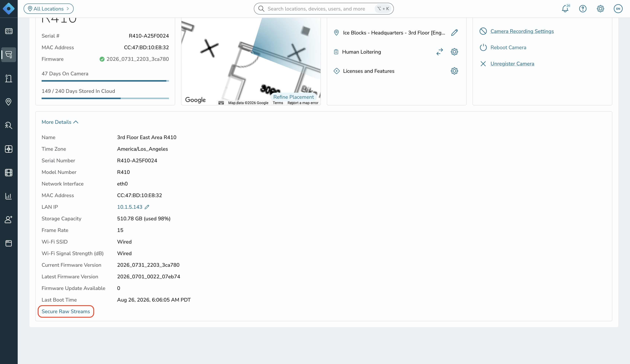Select the Last Boot Time value

[x=154, y=300]
